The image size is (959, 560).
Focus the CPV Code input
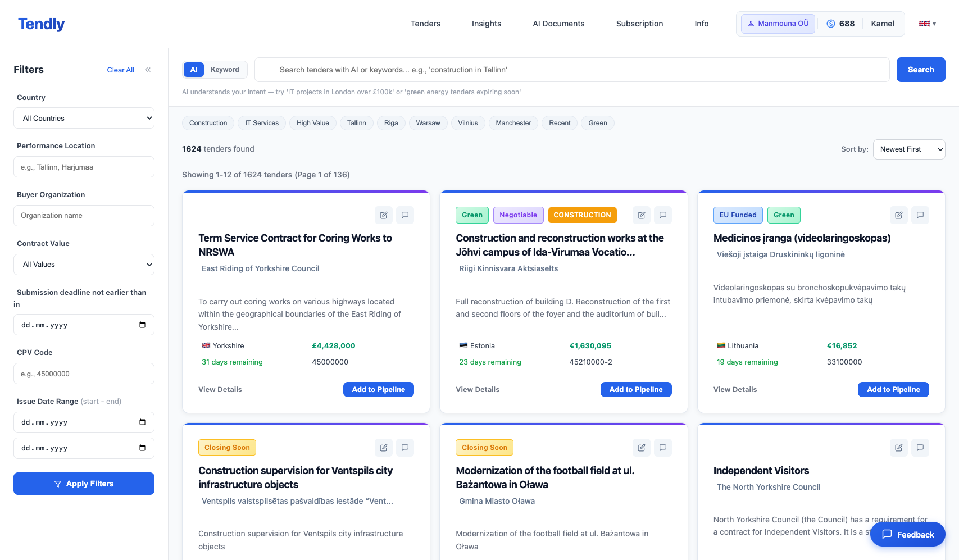point(84,374)
